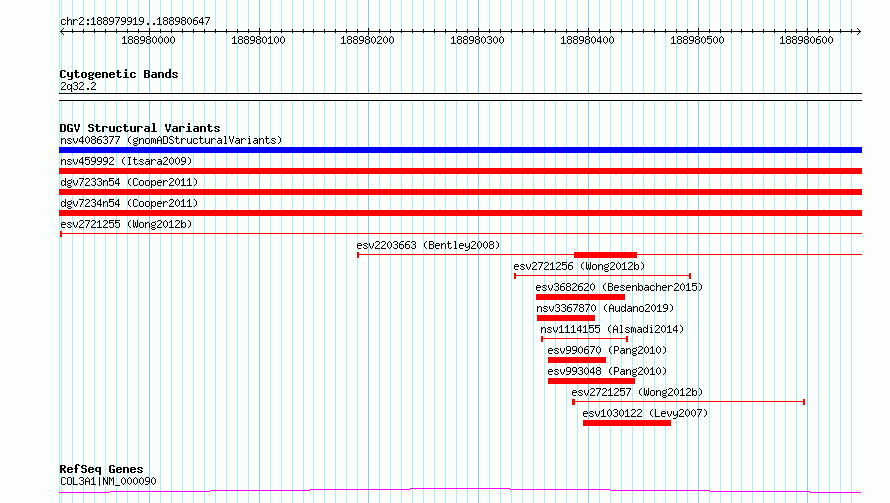Select the nsv459992 (Itsara2009) red bar

[460, 171]
